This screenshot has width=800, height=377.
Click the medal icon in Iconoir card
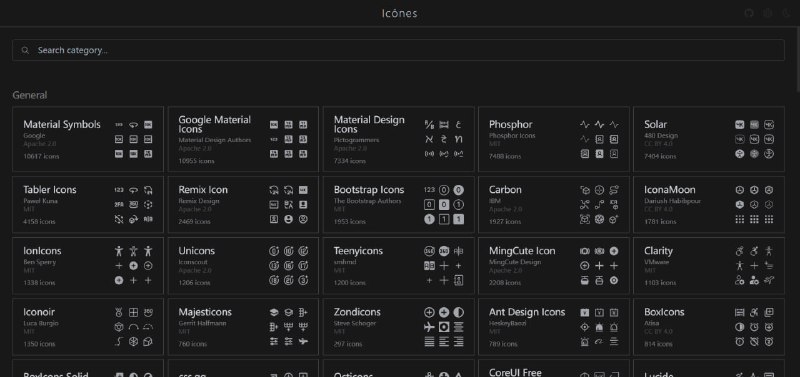tap(119, 312)
